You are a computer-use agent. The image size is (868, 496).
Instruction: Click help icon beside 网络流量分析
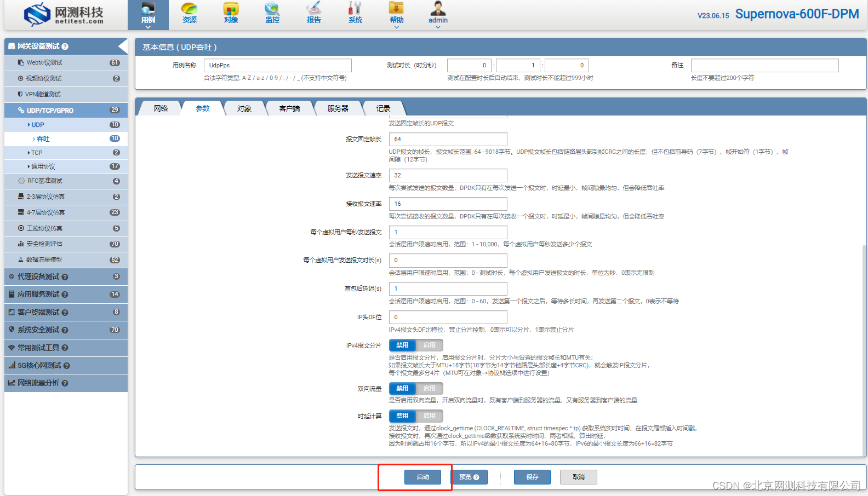click(65, 383)
